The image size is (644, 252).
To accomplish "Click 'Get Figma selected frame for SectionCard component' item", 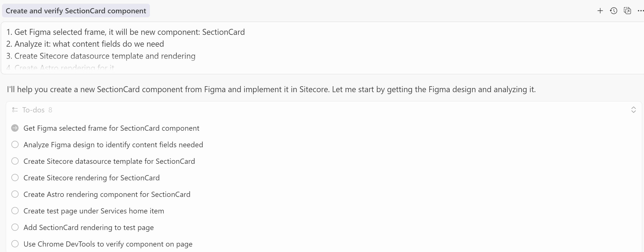I will (x=111, y=128).
